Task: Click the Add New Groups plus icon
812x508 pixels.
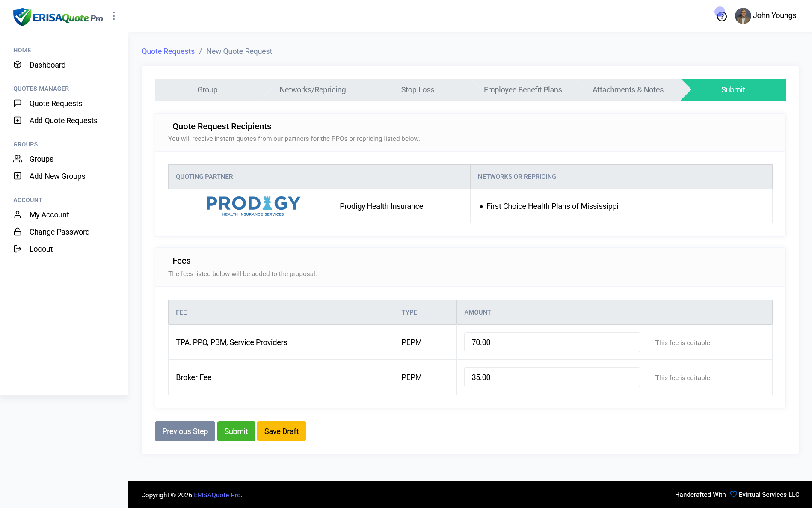Action: 18,176
